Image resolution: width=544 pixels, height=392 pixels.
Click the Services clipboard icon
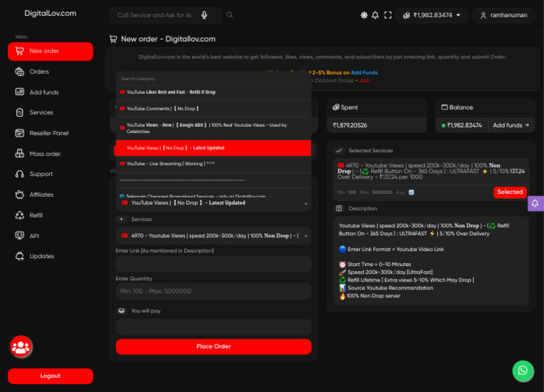[x=19, y=113]
